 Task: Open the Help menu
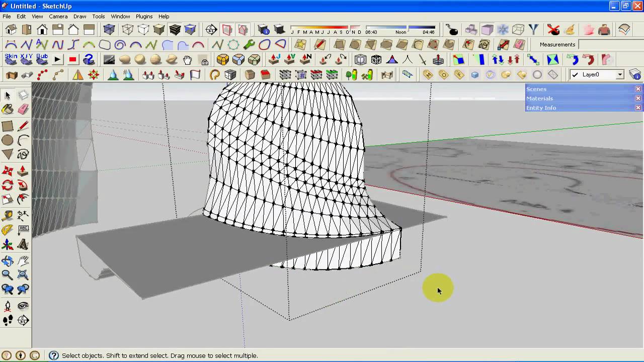click(164, 17)
